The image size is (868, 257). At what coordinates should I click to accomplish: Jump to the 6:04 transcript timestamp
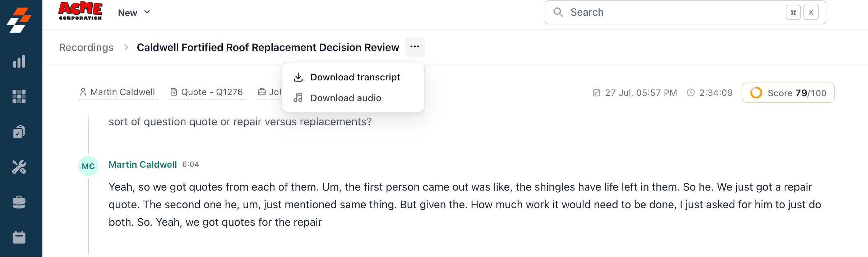(x=190, y=164)
